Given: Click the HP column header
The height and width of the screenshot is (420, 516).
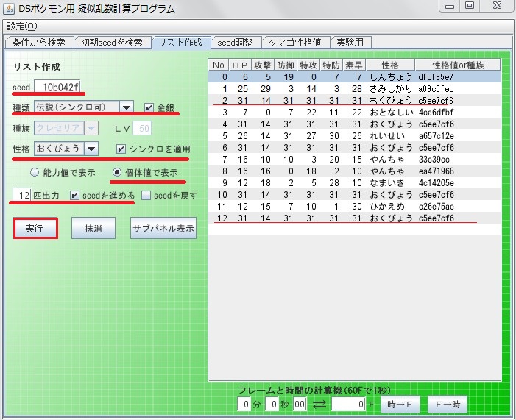Looking at the screenshot, I should pyautogui.click(x=240, y=65).
